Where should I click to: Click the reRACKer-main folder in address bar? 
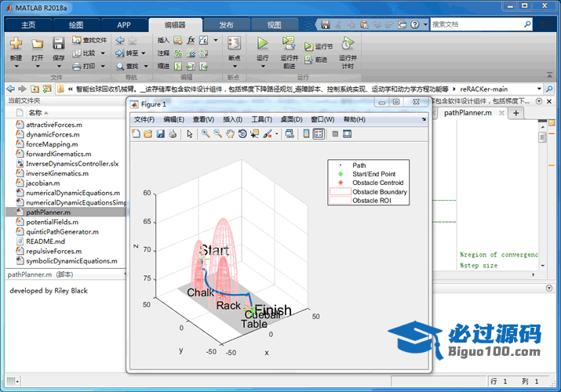(x=484, y=89)
